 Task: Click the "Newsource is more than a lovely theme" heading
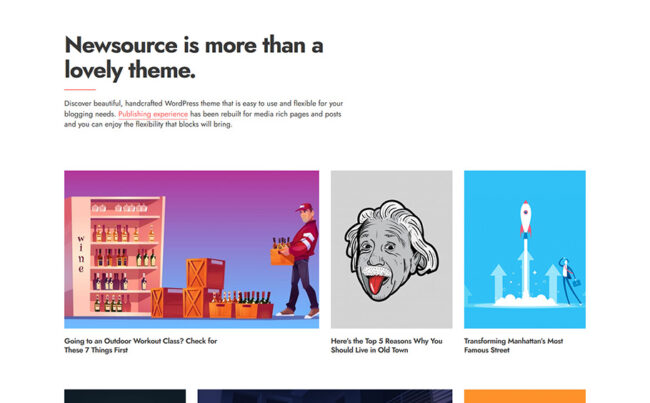click(193, 57)
